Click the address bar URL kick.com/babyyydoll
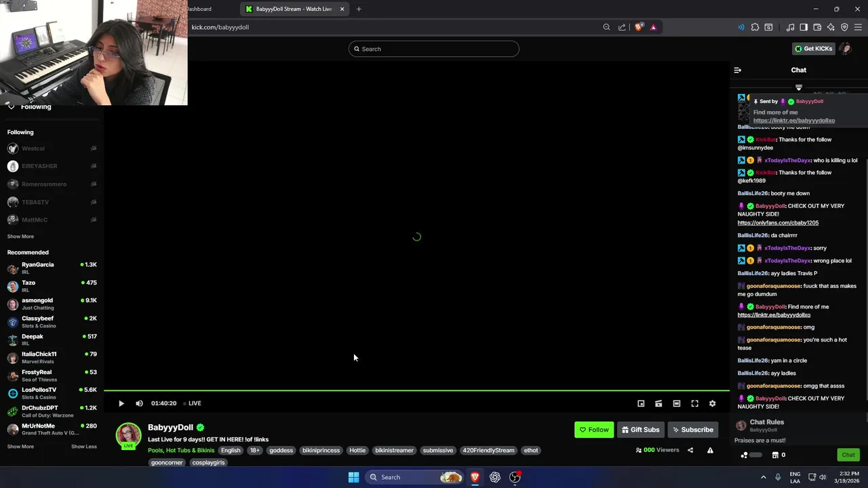This screenshot has width=868, height=488. click(220, 27)
